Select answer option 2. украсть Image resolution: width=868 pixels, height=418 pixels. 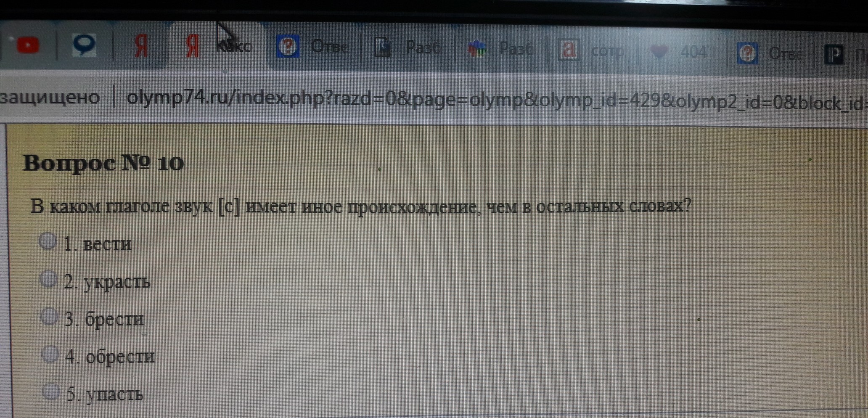[x=49, y=279]
